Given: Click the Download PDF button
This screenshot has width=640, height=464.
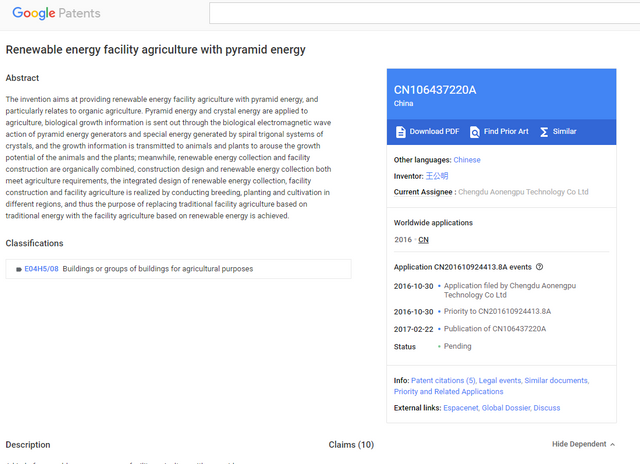Looking at the screenshot, I should (427, 132).
